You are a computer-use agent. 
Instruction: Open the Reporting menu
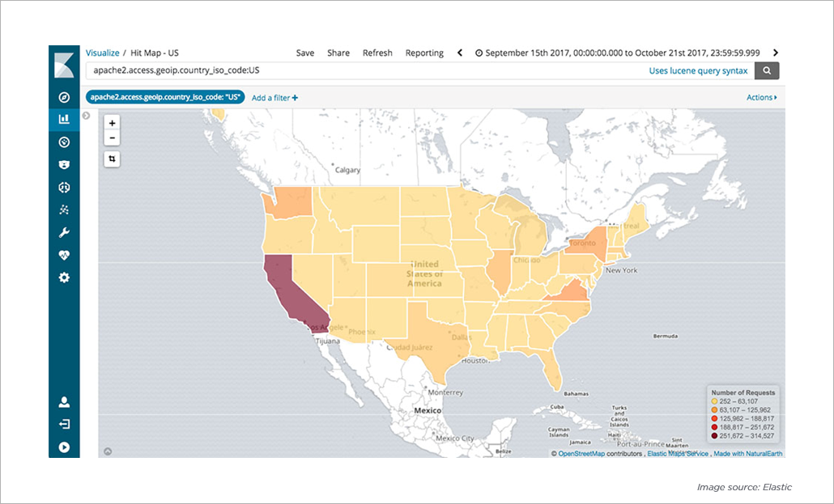[424, 53]
